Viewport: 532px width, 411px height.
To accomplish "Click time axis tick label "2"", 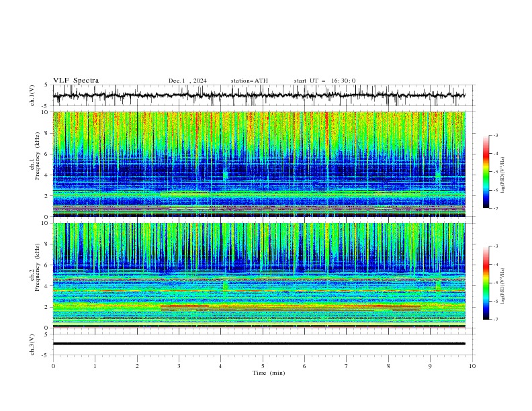I will tap(137, 366).
